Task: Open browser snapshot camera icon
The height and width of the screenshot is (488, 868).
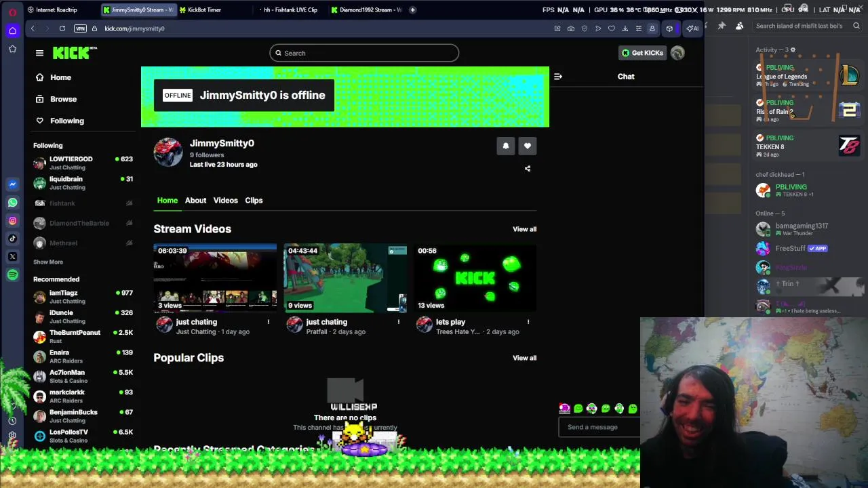Action: 571,28
